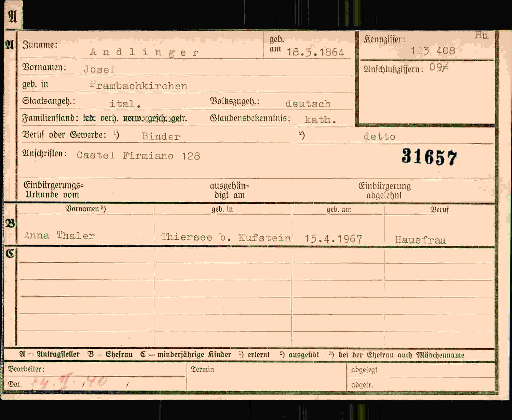Select the "Bearbeiter:" label
The image size is (512, 420).
pyautogui.click(x=26, y=369)
